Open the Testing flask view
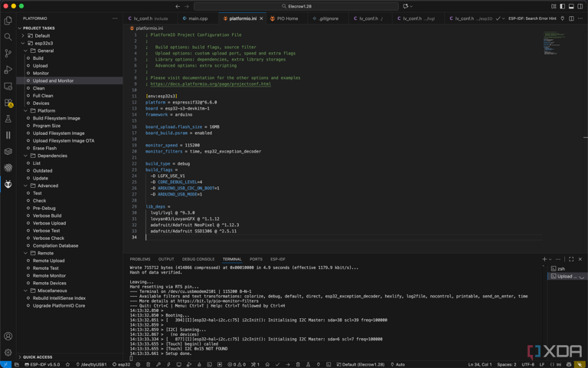The width and height of the screenshot is (588, 368). click(8, 119)
